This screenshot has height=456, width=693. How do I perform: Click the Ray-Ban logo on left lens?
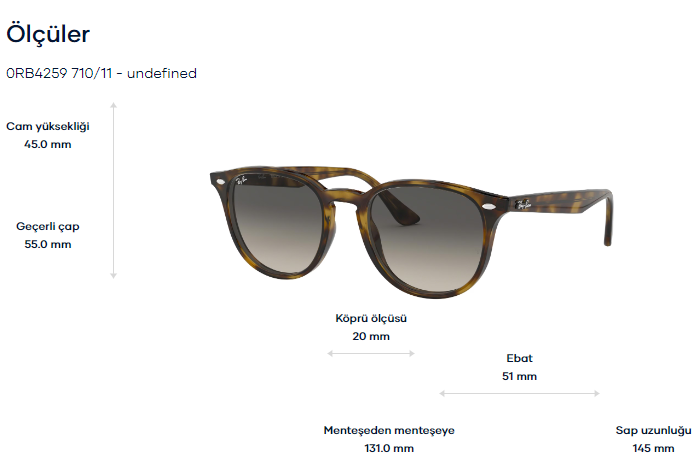pos(241,180)
